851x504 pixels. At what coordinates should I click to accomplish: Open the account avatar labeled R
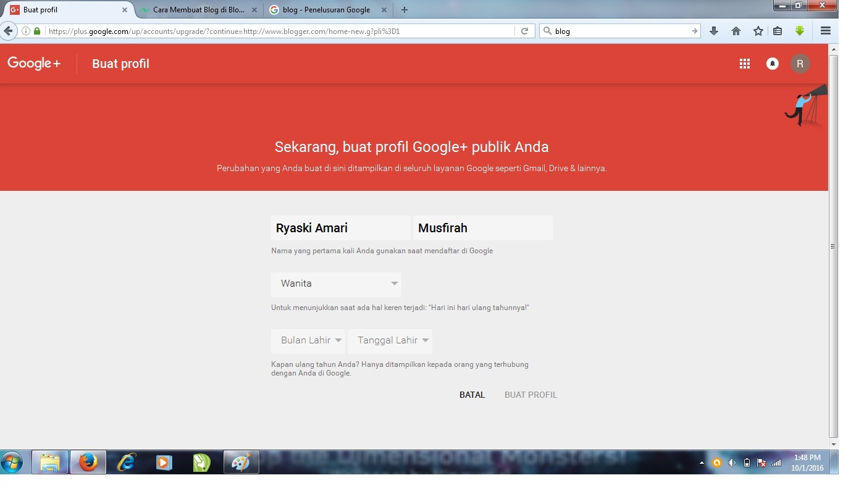pos(800,64)
